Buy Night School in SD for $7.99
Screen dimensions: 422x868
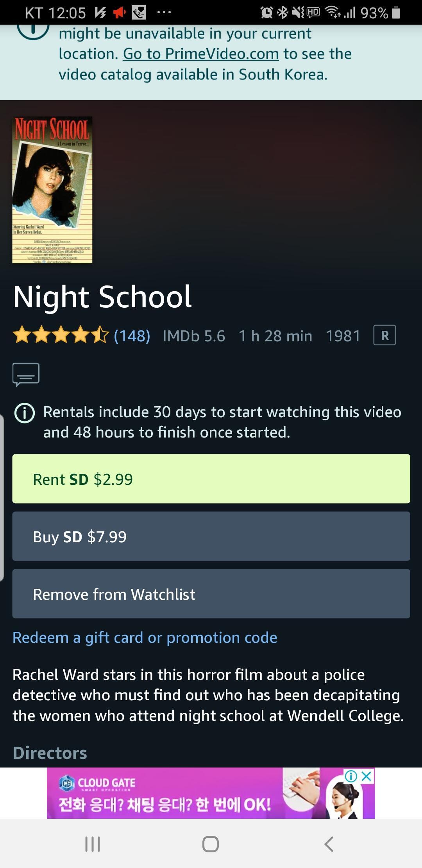point(211,536)
